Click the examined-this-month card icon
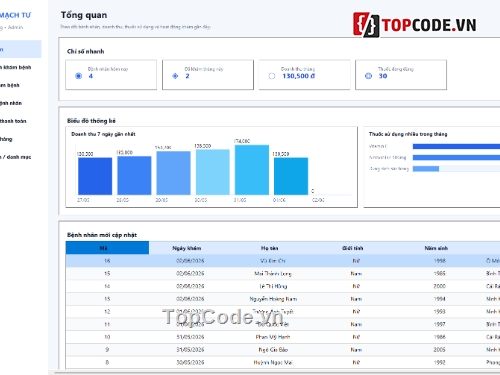The height and width of the screenshot is (375, 500). (175, 76)
